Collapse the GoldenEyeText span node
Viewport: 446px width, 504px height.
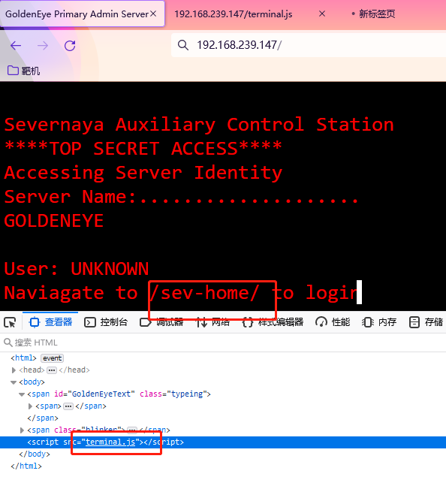coord(22,394)
